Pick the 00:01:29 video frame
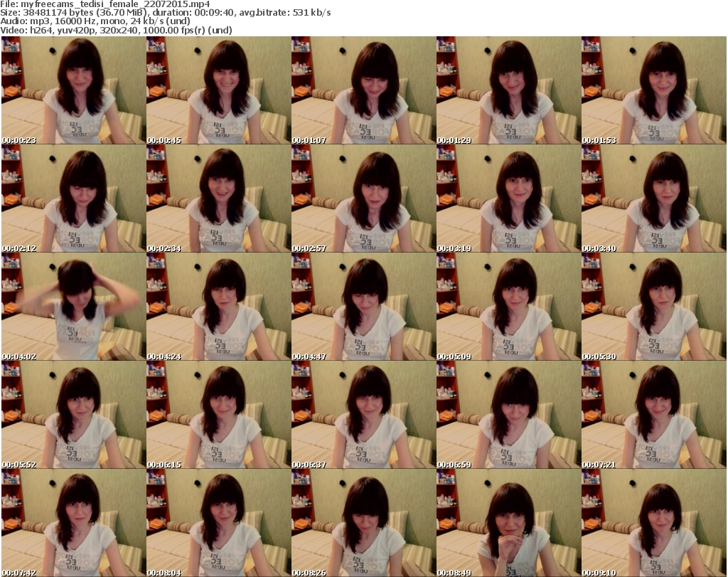 [x=508, y=90]
